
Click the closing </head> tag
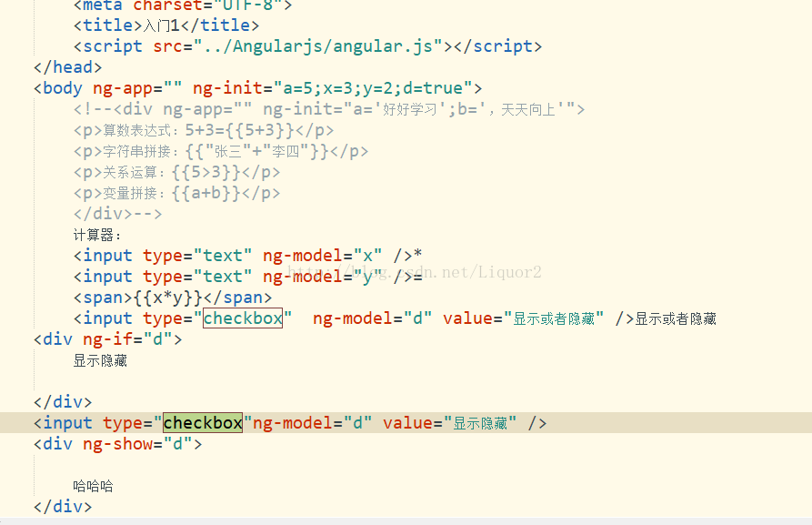click(x=68, y=67)
